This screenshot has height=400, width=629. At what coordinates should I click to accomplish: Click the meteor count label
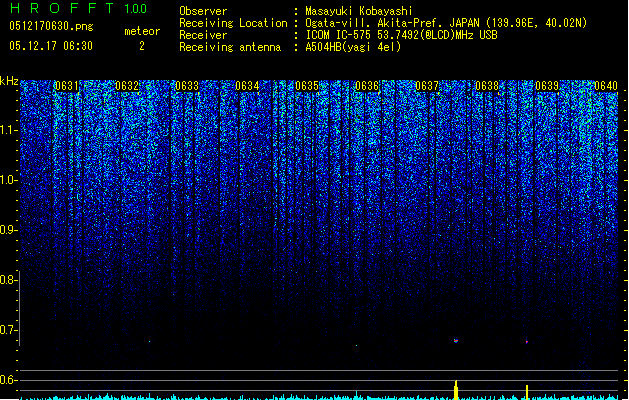pyautogui.click(x=142, y=31)
